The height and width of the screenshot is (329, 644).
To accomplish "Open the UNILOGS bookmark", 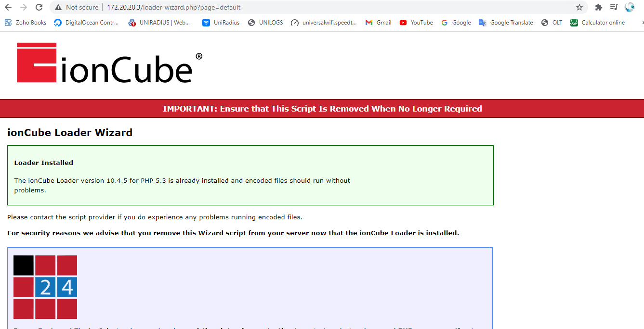I will pos(265,23).
